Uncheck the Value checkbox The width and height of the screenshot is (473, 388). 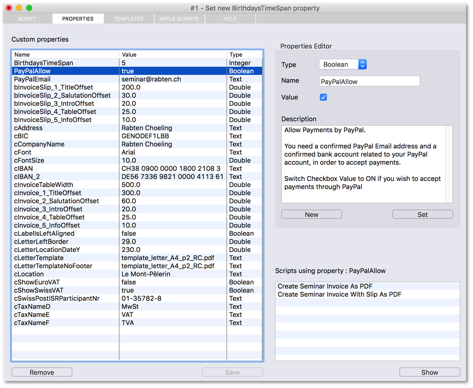(323, 97)
